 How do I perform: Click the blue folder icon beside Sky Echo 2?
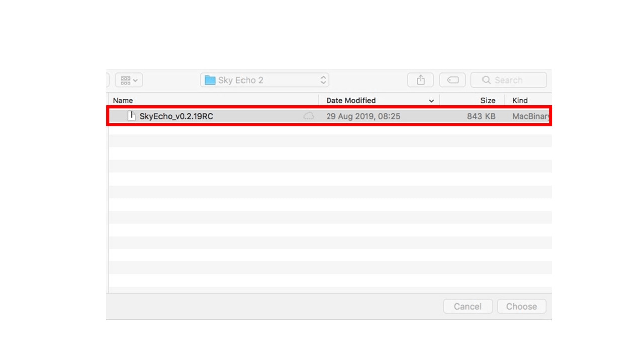pyautogui.click(x=210, y=80)
